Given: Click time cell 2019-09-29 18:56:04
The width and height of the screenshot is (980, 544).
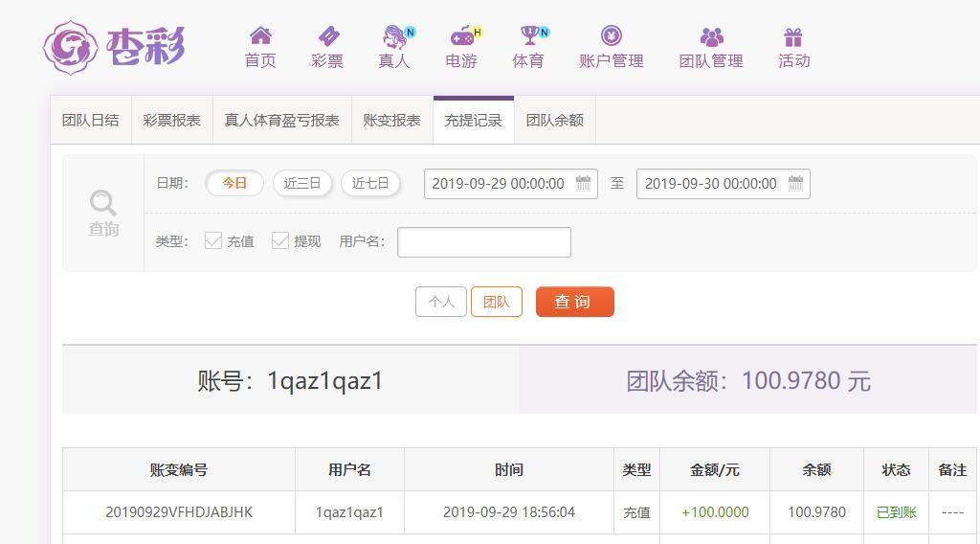Looking at the screenshot, I should pos(509,512).
